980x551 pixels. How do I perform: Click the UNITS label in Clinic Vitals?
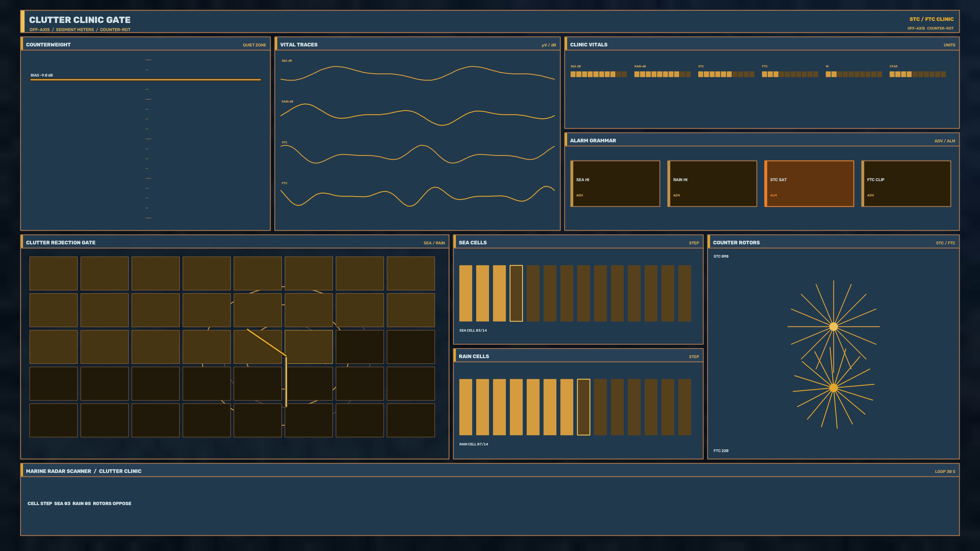click(x=950, y=45)
